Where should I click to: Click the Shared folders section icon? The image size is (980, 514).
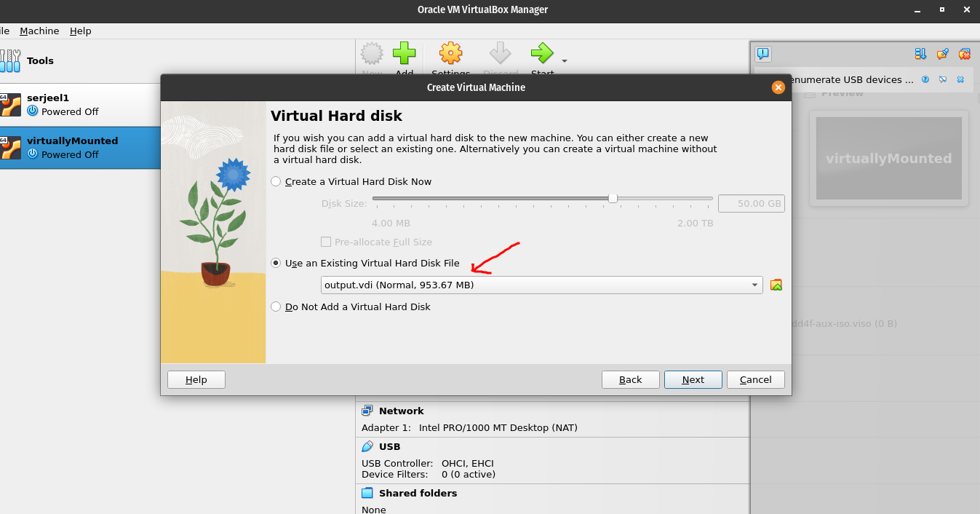[367, 493]
